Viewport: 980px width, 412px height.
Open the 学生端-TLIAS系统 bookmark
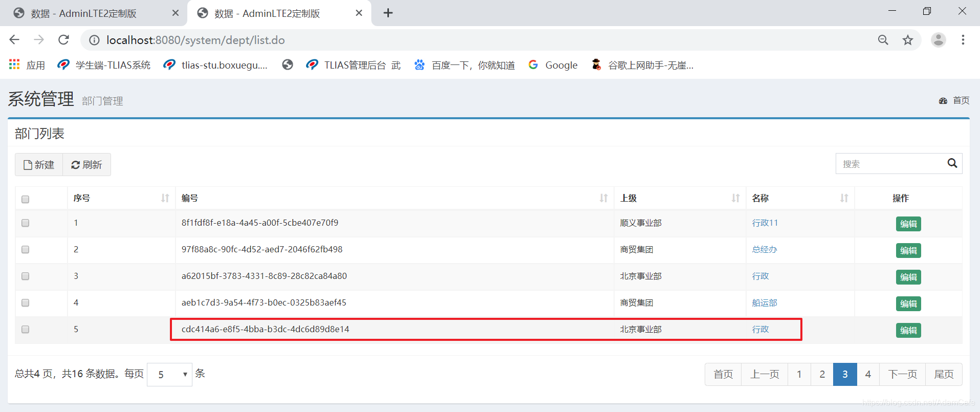pyautogui.click(x=104, y=65)
